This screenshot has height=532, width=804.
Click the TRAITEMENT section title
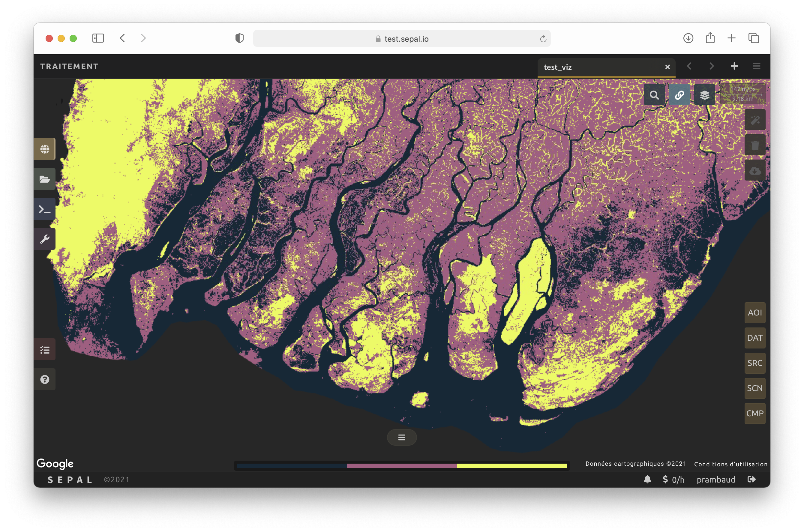(69, 67)
